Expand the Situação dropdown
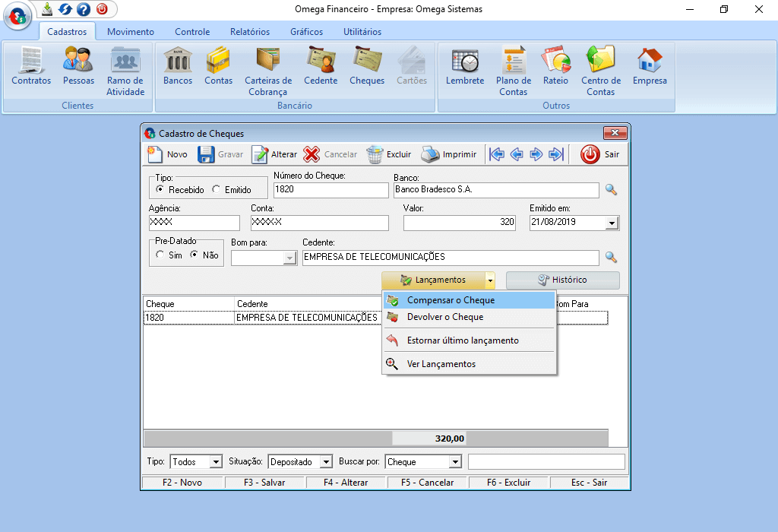778x532 pixels. pos(326,462)
